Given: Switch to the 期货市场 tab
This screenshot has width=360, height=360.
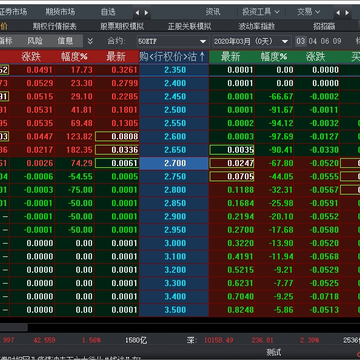Looking at the screenshot, I should click(x=60, y=12).
